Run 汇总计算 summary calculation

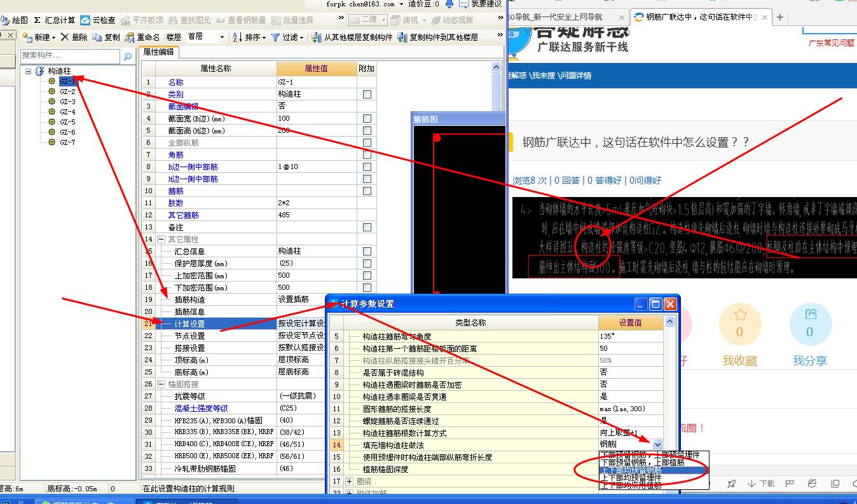[x=53, y=20]
